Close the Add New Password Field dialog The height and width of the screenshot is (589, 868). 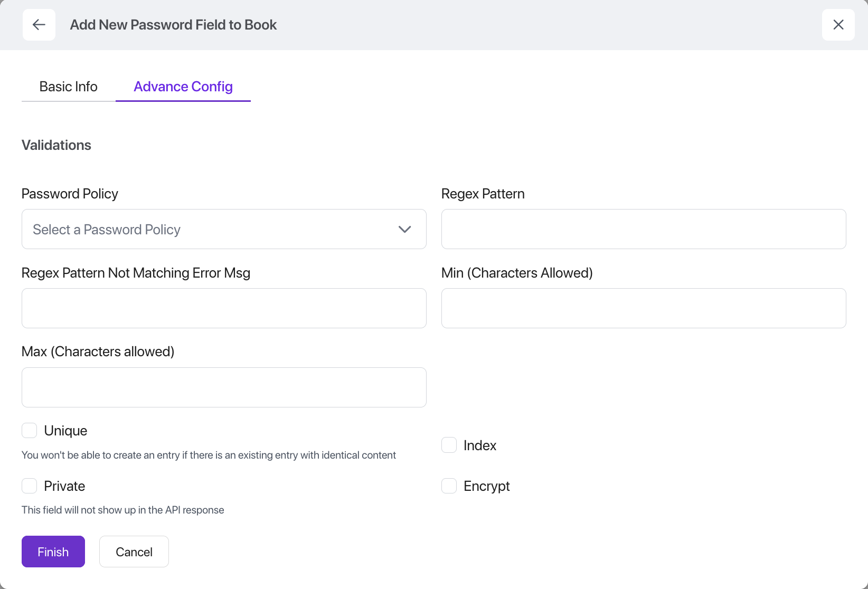(x=838, y=25)
